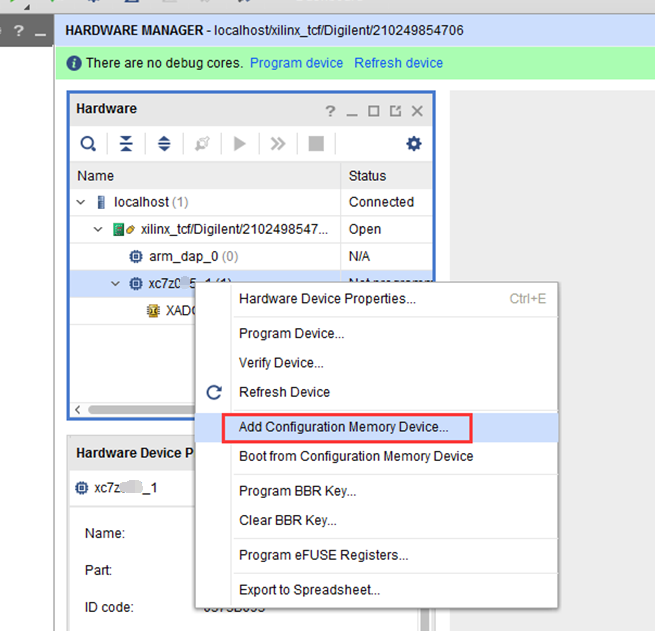The image size is (655, 631).
Task: Click chip icon in Hardware Device Properties
Action: 82,488
